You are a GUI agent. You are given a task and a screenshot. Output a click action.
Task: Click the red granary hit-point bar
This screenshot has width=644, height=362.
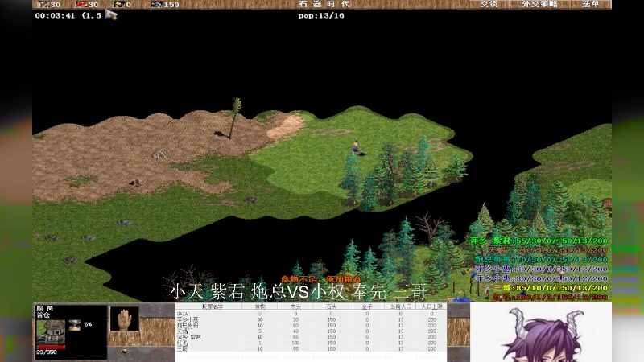[x=51, y=347]
